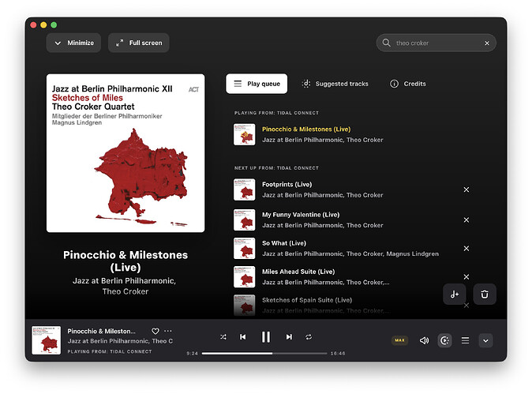Toggle shuffle playback
The width and height of the screenshot is (532, 394).
coord(223,337)
